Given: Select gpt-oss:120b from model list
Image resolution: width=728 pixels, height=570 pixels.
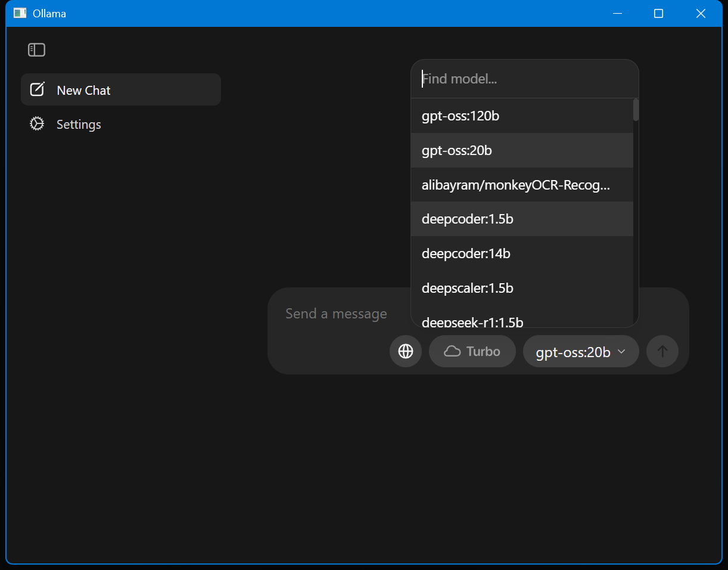Looking at the screenshot, I should pyautogui.click(x=522, y=116).
